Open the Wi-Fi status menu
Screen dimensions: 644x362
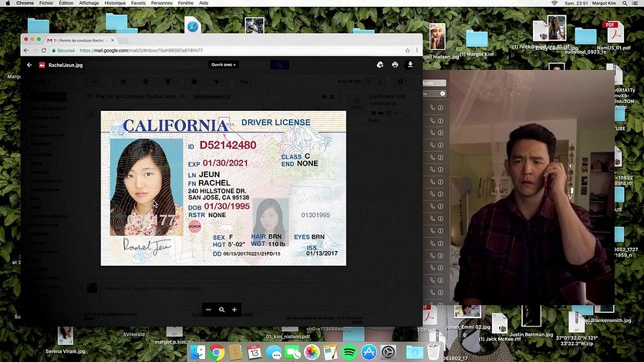tap(554, 4)
